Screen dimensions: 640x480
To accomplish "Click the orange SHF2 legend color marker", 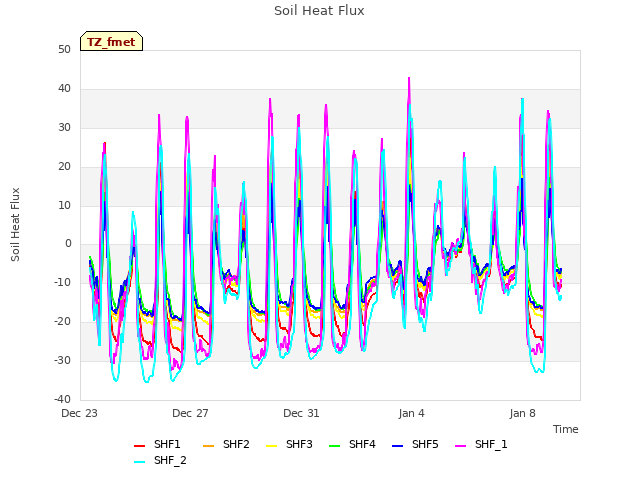I will pyautogui.click(x=209, y=446).
